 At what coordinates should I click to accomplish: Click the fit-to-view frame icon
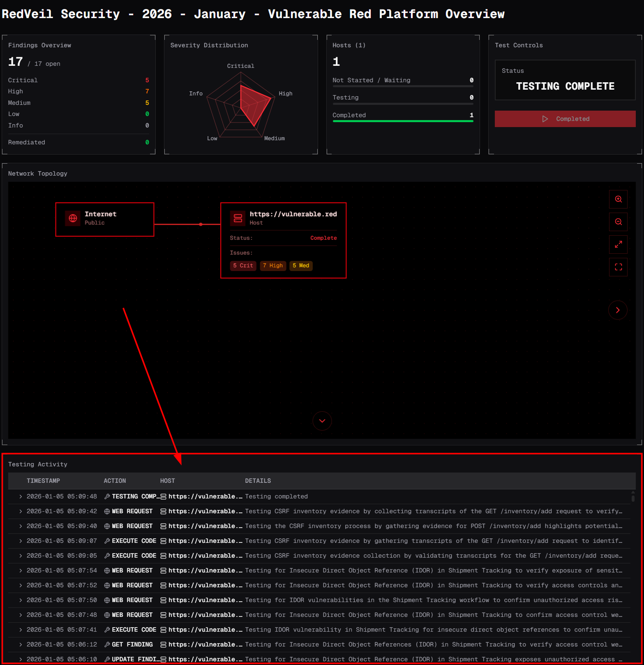(x=618, y=267)
